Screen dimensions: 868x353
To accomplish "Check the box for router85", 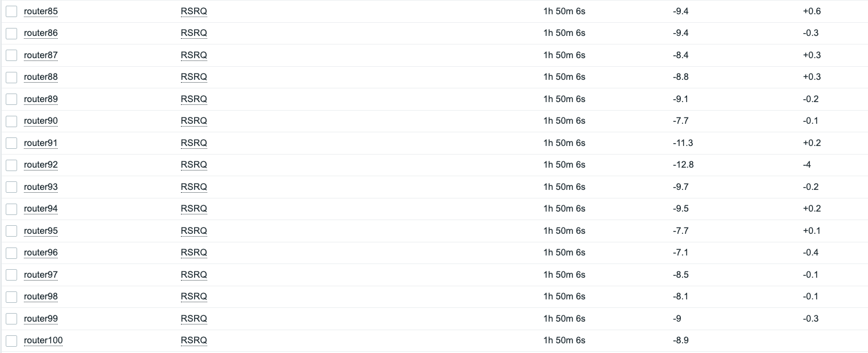I will (11, 11).
